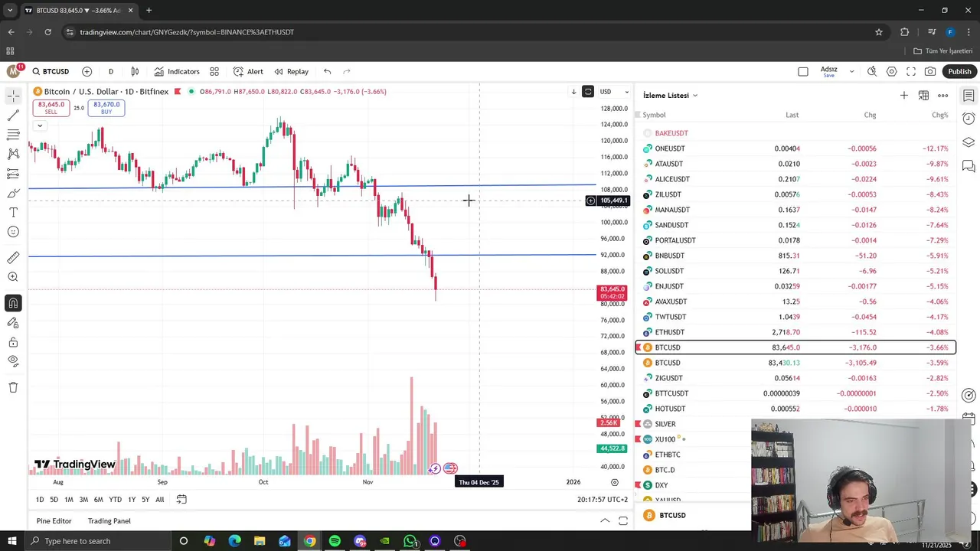Start bar Replay mode
Viewport: 980px width, 551px height.
coord(291,71)
